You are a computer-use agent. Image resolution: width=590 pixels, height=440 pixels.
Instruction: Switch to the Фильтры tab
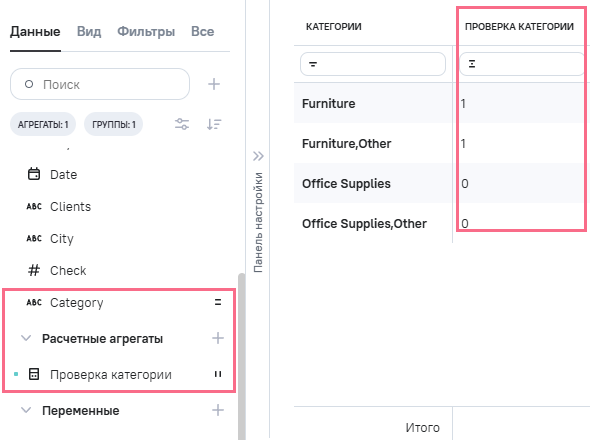(x=146, y=31)
